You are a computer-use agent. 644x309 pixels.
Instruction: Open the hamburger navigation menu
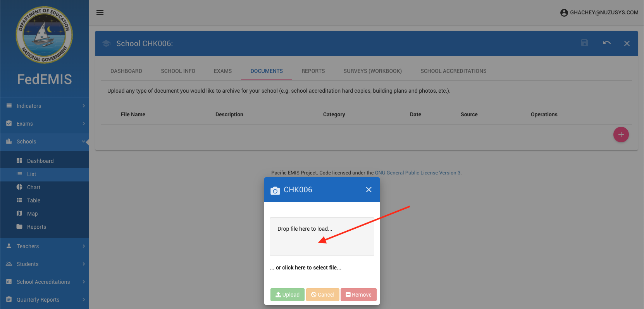(x=100, y=12)
